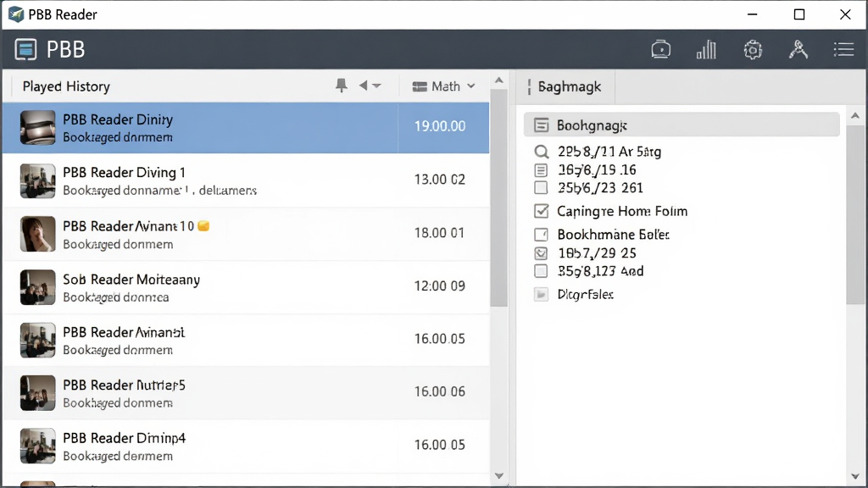This screenshot has width=868, height=488.
Task: Open the device screen icon in header
Action: coord(660,50)
